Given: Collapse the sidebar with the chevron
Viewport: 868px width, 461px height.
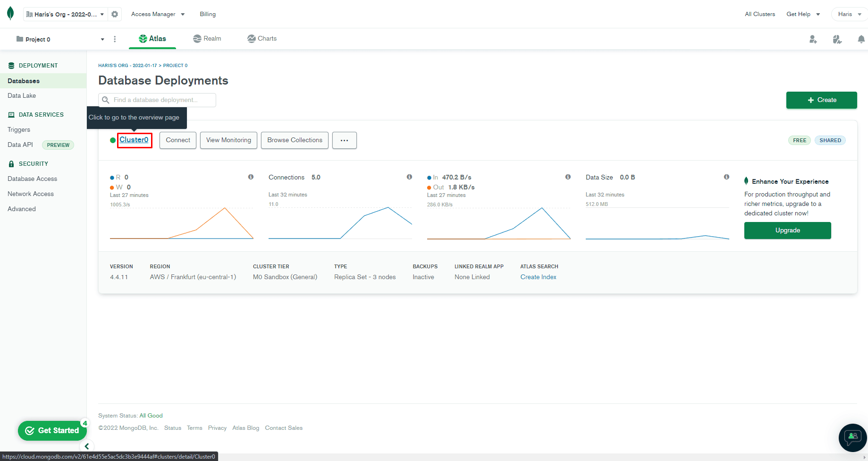Looking at the screenshot, I should pyautogui.click(x=87, y=446).
